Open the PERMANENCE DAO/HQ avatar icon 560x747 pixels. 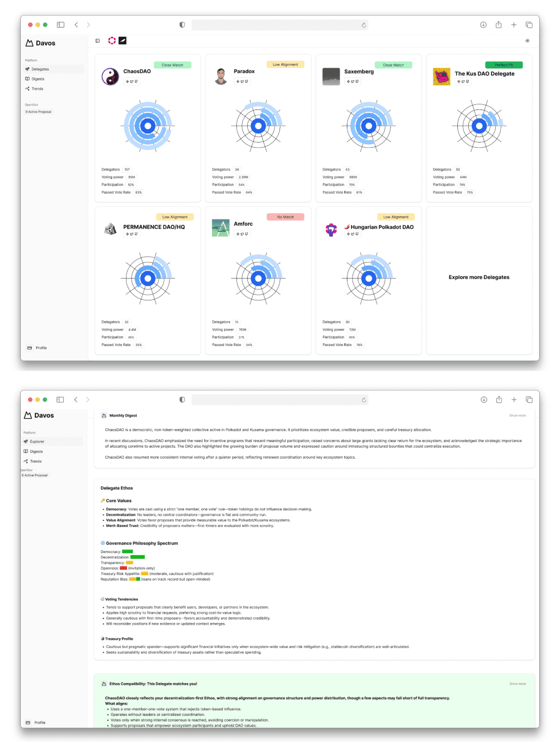pyautogui.click(x=110, y=229)
